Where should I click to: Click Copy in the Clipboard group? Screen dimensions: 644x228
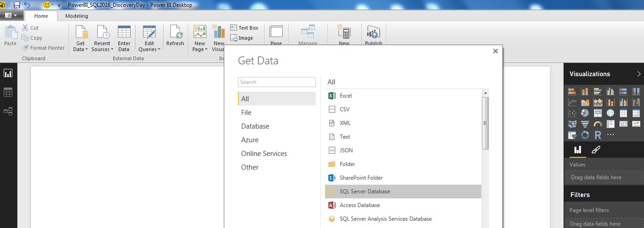32,38
